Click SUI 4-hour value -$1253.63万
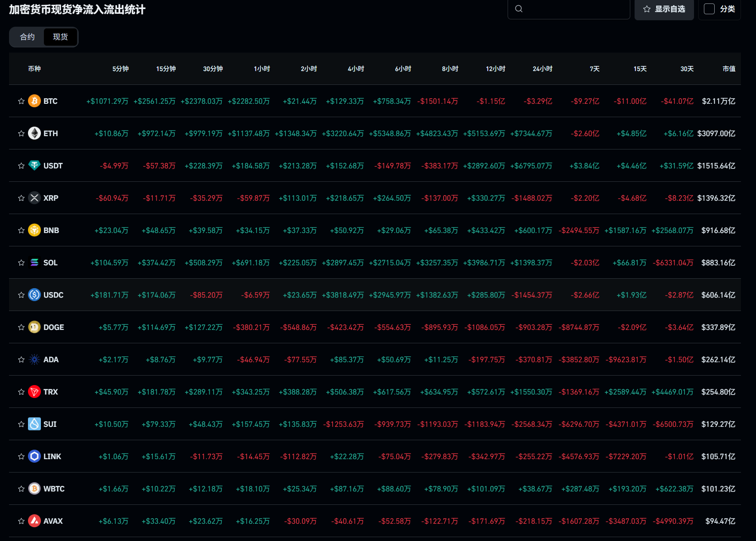Viewport: 756px width, 541px height. click(x=344, y=424)
